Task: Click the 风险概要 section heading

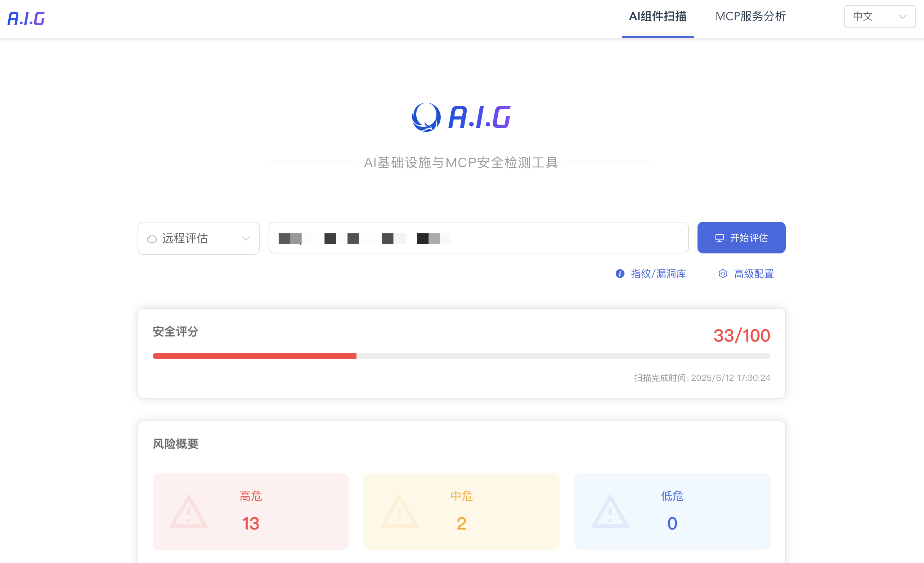Action: [175, 444]
